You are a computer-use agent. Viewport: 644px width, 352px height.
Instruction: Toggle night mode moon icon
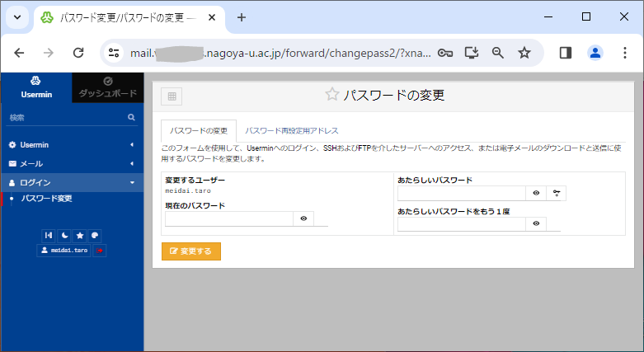[x=64, y=235]
